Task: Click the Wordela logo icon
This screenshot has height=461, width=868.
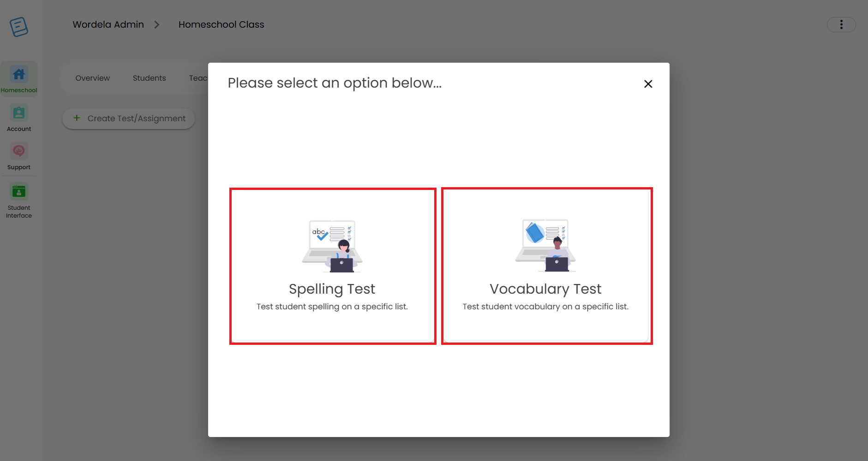Action: tap(19, 27)
